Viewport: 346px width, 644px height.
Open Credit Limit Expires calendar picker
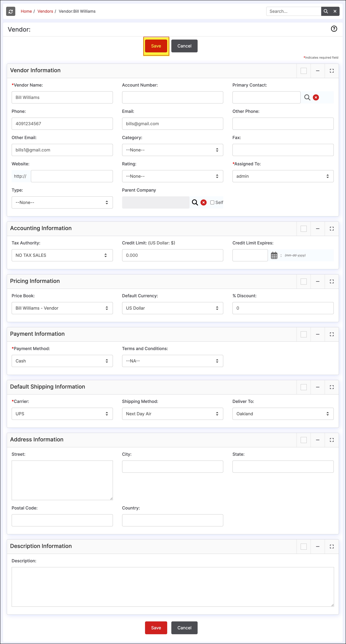pos(274,255)
